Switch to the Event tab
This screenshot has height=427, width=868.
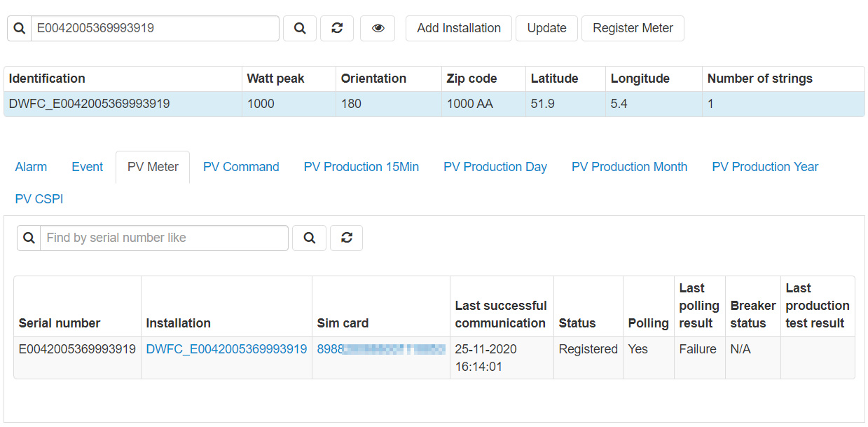pos(87,167)
